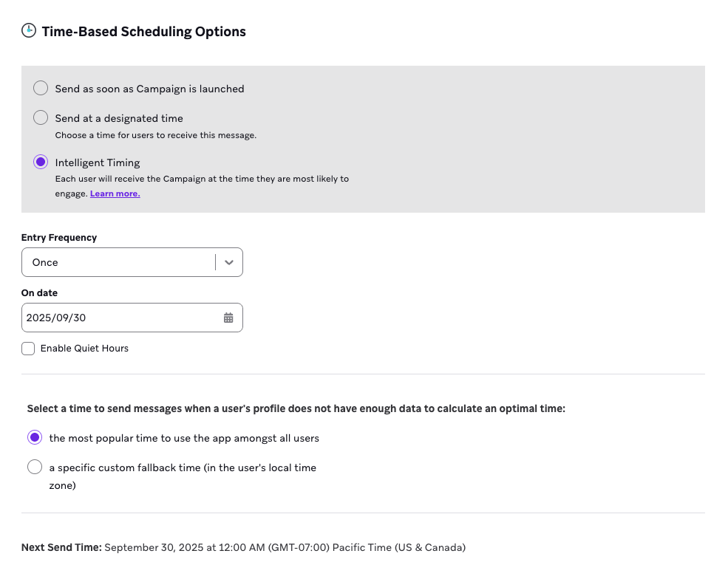
Task: Click the 'Entry Frequency' field label
Action: tap(59, 238)
